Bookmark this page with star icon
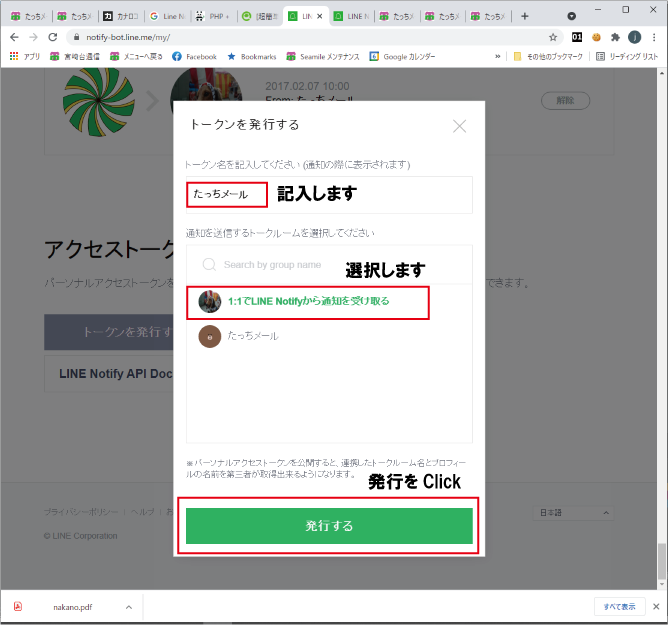 point(553,37)
